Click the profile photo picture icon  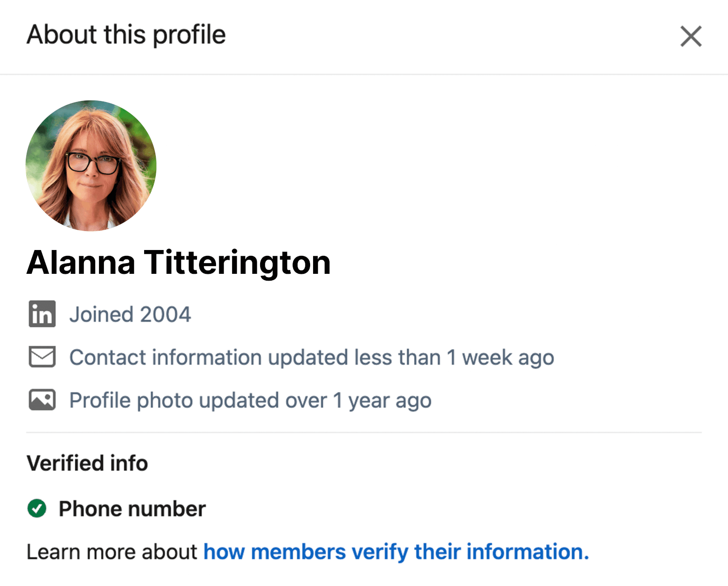pos(42,400)
